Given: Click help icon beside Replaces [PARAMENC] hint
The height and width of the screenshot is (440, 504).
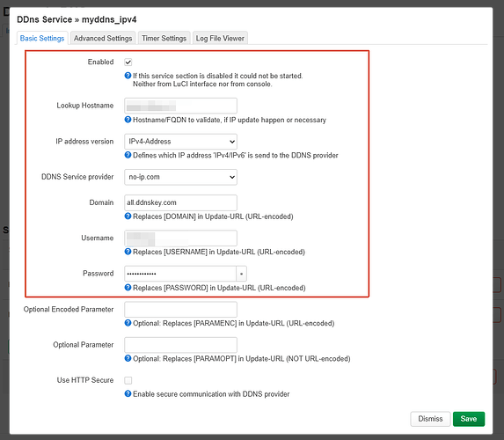Looking at the screenshot, I should [x=128, y=323].
